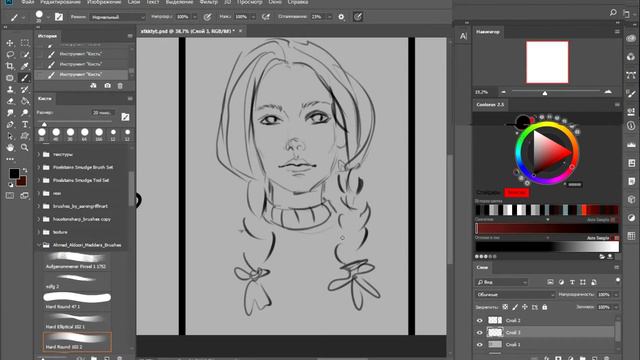
Task: Reset default foreground and background colors
Action: pos(11,185)
